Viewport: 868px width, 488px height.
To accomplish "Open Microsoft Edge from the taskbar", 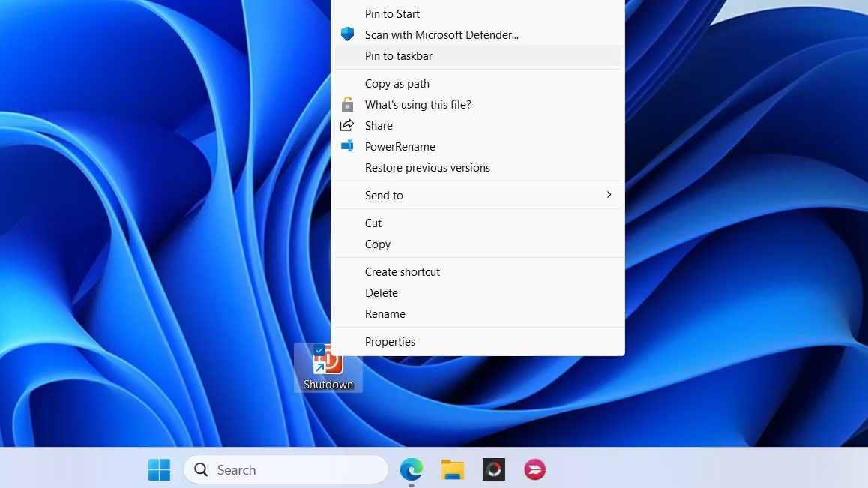I will (x=411, y=470).
